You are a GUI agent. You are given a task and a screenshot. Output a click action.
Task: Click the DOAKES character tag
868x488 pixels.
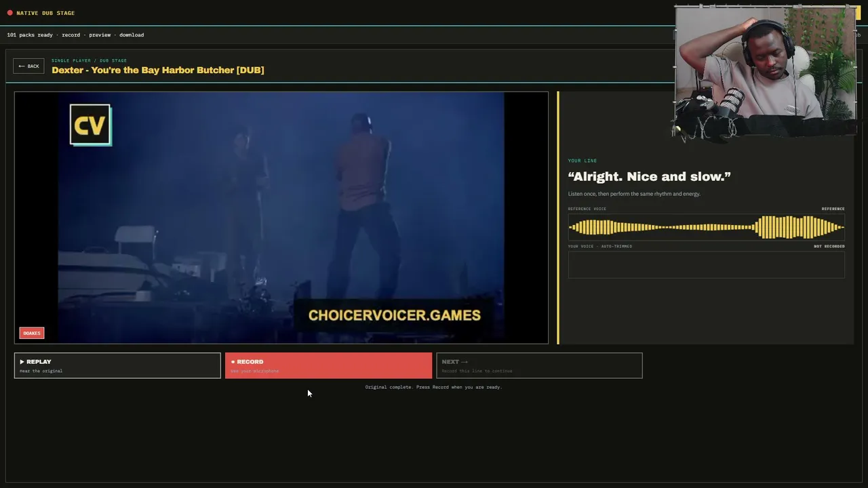(32, 333)
